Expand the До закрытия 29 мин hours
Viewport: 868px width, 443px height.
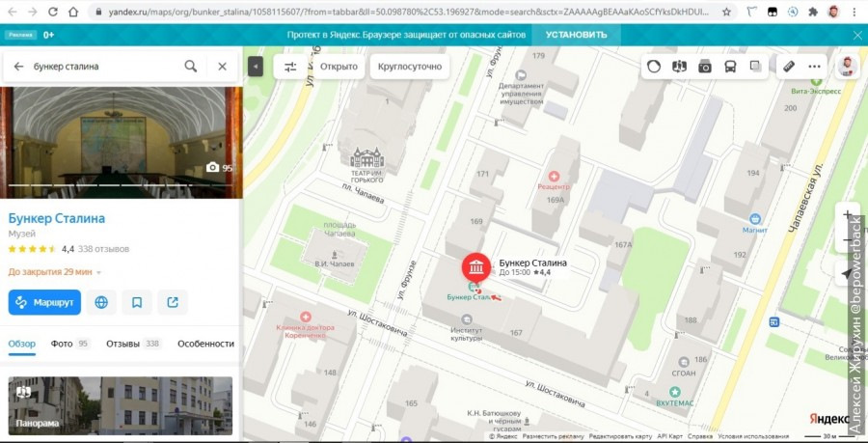click(55, 272)
